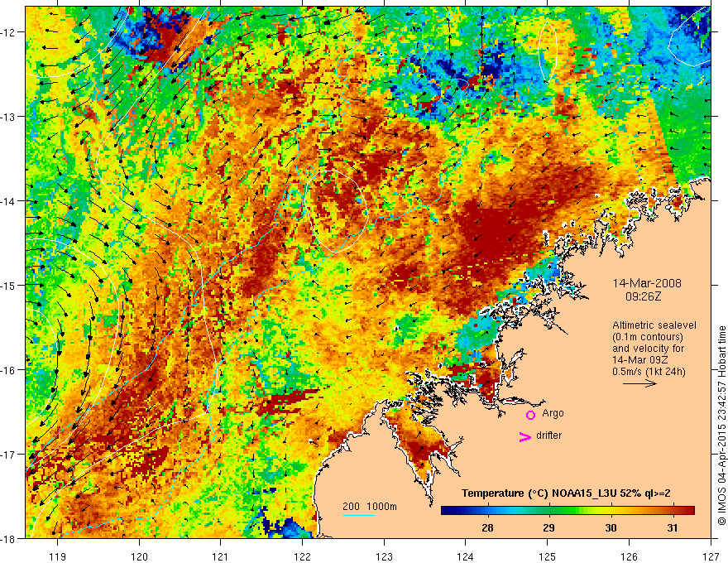Click latitude axis label -13

[8, 117]
